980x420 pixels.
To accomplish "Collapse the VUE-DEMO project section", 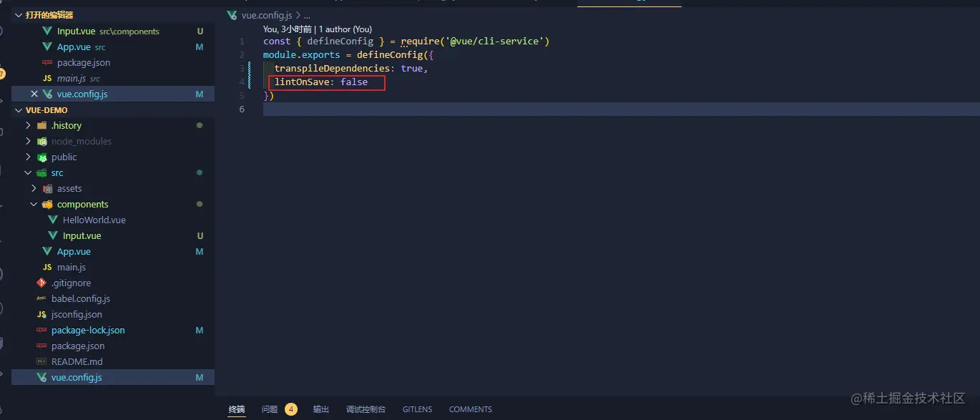I will [19, 110].
